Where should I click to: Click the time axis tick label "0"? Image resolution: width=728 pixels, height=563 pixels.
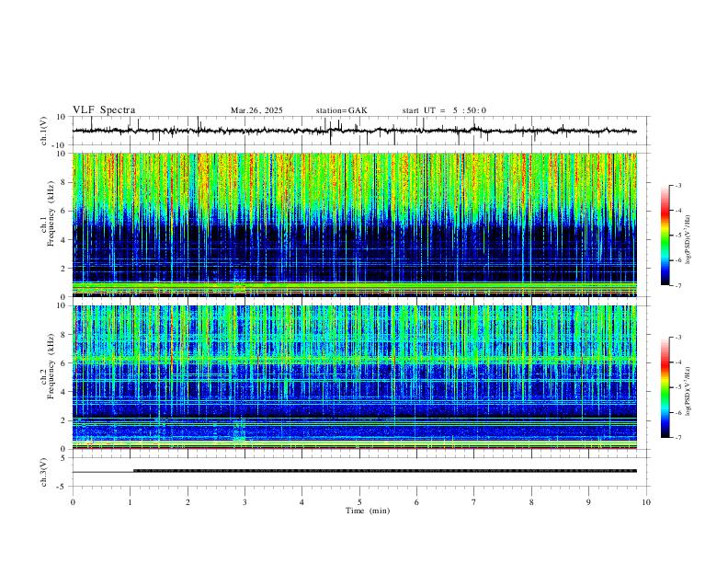(73, 502)
